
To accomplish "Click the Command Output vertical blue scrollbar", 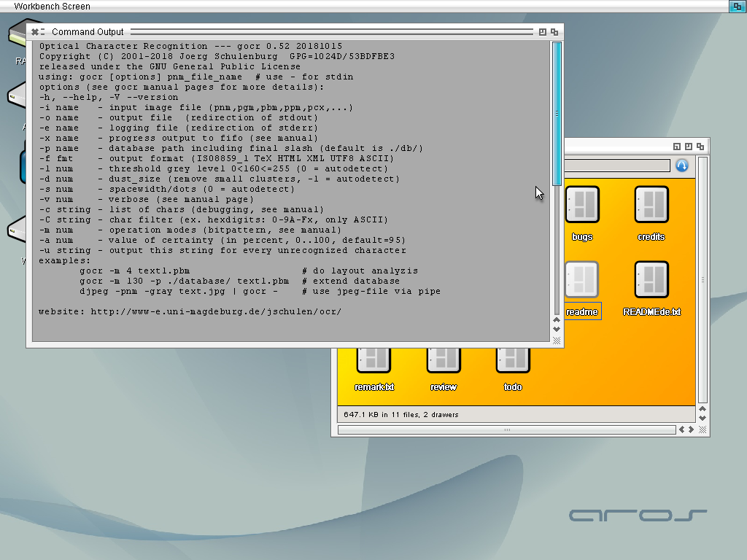I will (x=557, y=114).
